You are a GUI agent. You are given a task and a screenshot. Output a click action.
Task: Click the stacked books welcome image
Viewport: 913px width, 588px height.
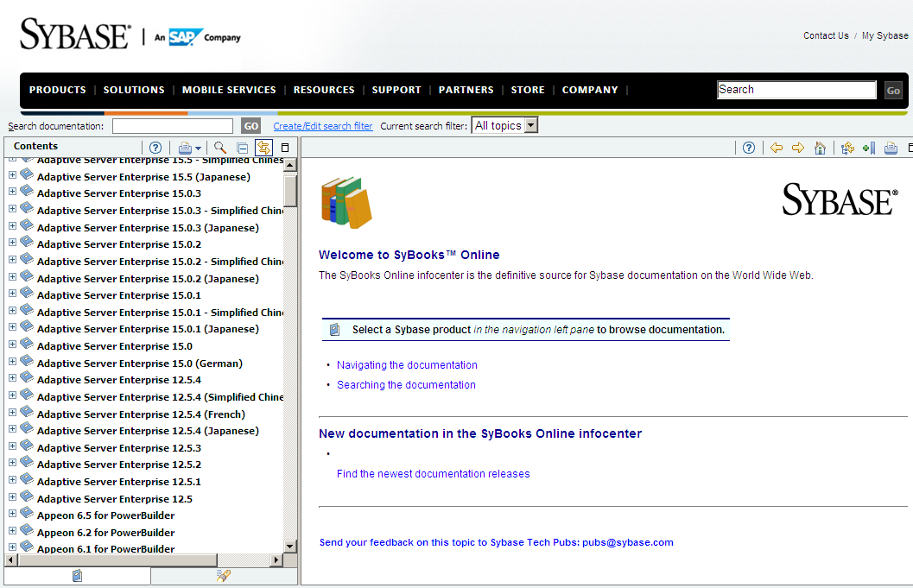(346, 203)
